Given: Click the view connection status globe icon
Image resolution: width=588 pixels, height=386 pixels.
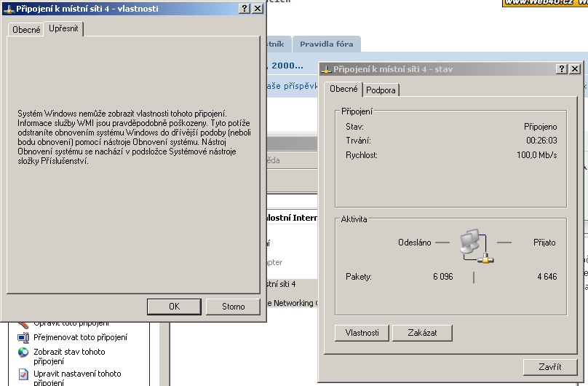Looking at the screenshot, I should 23,352.
